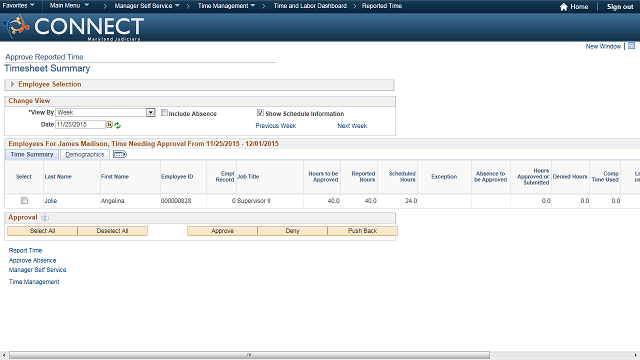Open the Main Menu dropdown
The height and width of the screenshot is (360, 640).
[x=69, y=6]
